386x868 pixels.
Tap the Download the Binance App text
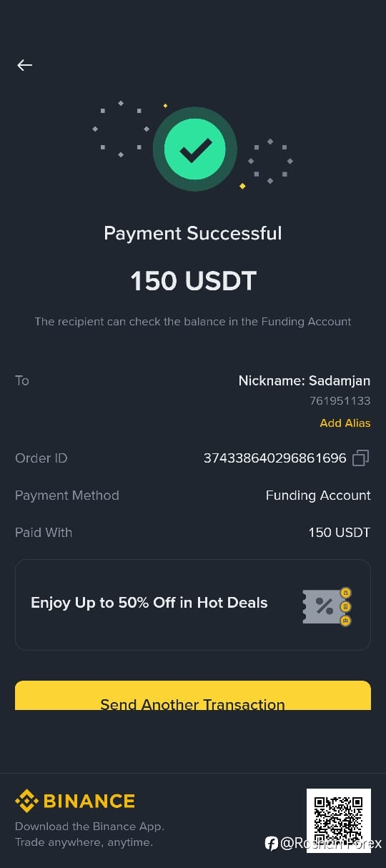click(x=90, y=827)
